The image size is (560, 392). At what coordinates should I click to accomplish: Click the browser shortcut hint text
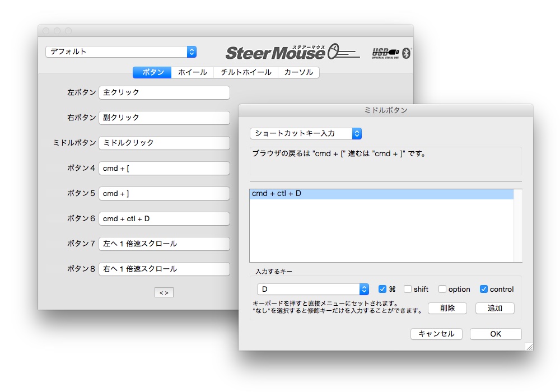click(339, 154)
